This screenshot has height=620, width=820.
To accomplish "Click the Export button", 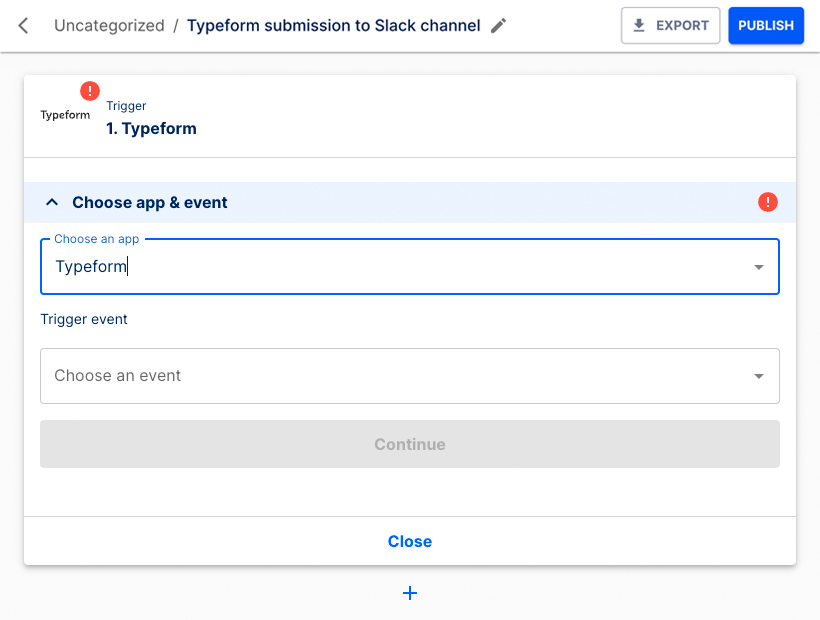I will (670, 25).
